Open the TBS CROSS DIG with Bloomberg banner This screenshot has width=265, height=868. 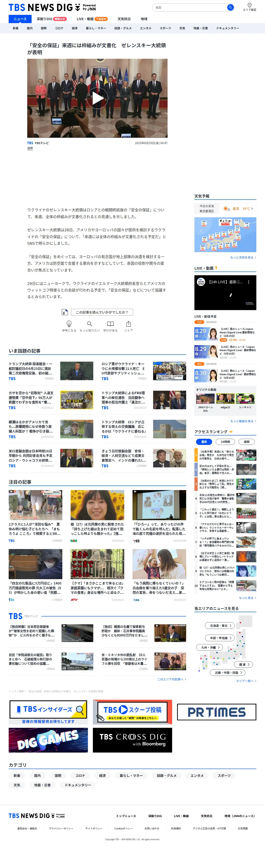point(132,740)
